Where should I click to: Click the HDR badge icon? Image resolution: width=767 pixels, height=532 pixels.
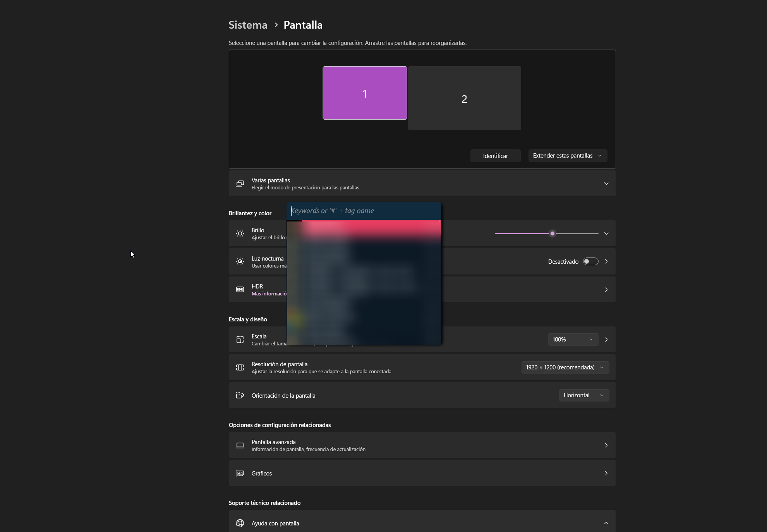pyautogui.click(x=240, y=290)
